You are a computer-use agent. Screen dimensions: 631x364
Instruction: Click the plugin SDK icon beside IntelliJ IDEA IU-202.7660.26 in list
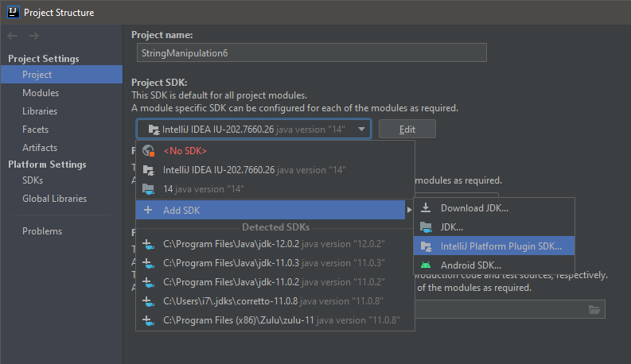click(x=149, y=170)
